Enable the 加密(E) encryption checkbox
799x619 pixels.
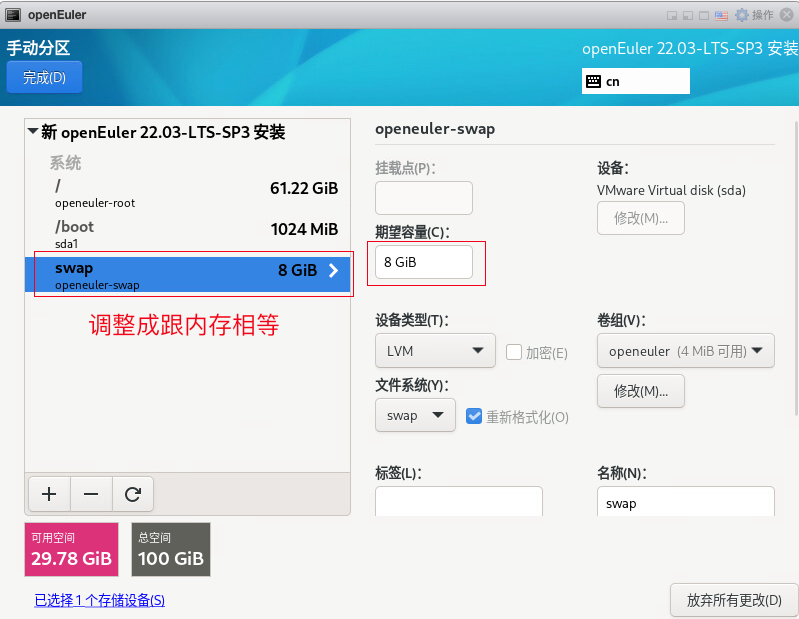pos(514,352)
